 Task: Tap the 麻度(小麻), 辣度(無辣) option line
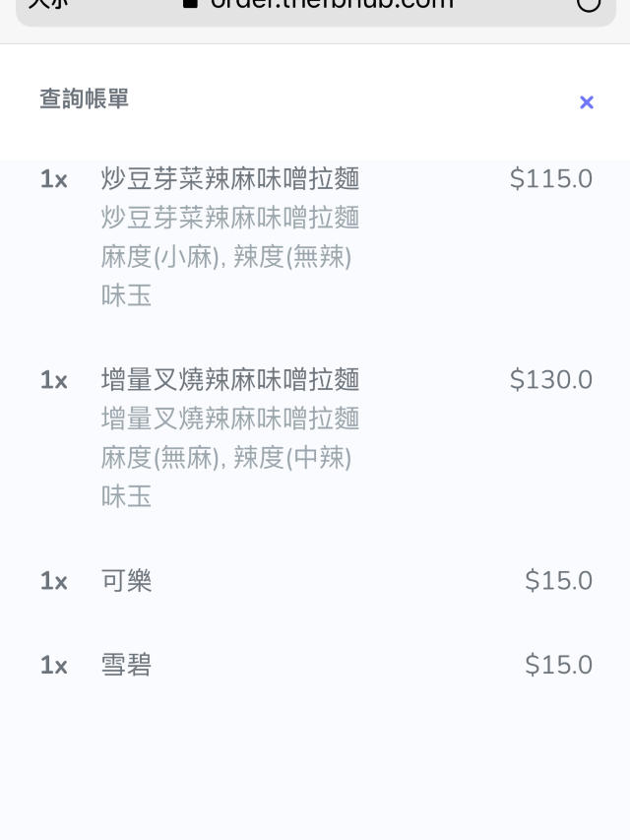226,258
